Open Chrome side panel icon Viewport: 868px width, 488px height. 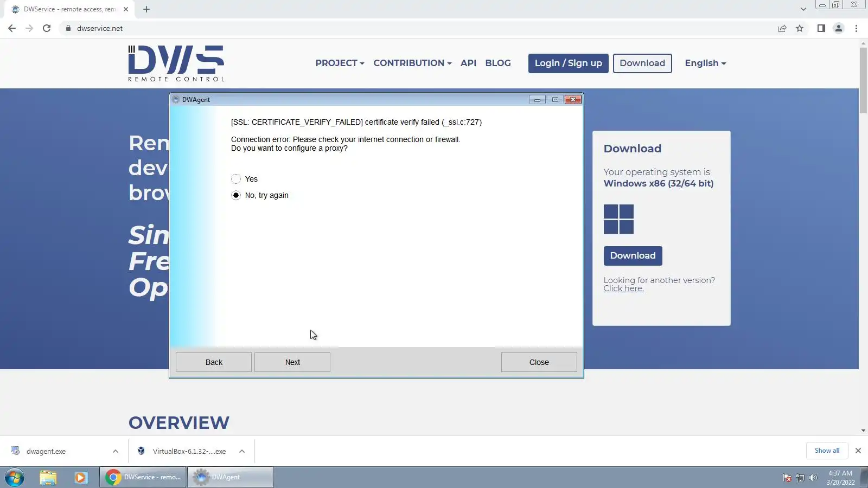click(821, 28)
